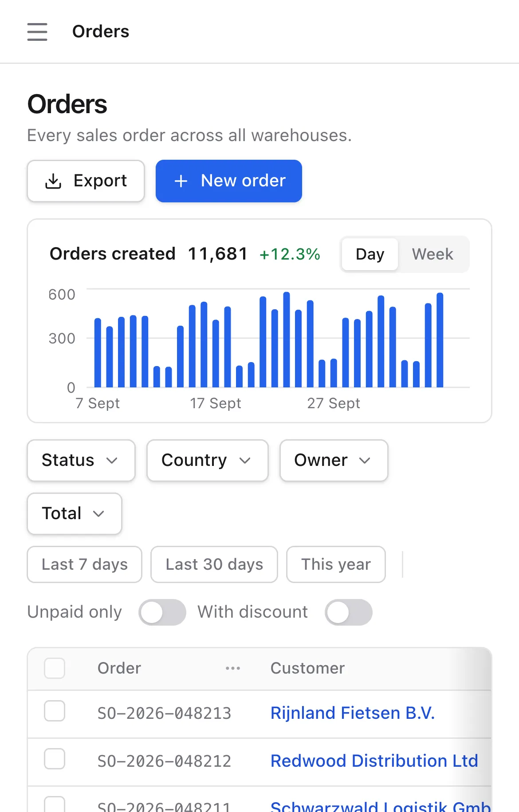
Task: Click order number SO-2026-048213
Action: pos(165,713)
